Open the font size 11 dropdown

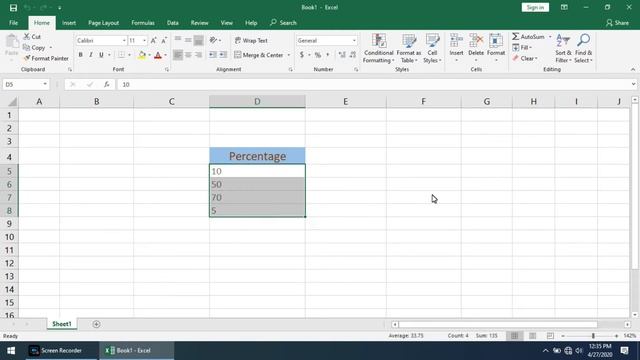(x=144, y=40)
